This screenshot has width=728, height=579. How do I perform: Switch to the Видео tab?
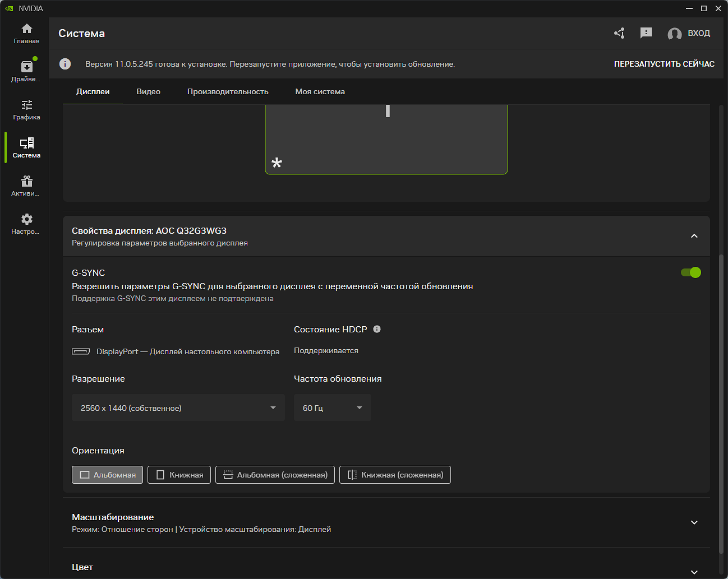(x=148, y=91)
